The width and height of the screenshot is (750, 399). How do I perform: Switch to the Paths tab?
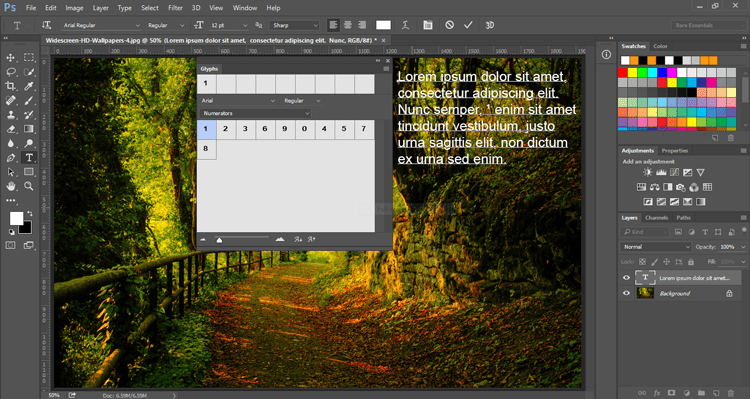coord(684,218)
